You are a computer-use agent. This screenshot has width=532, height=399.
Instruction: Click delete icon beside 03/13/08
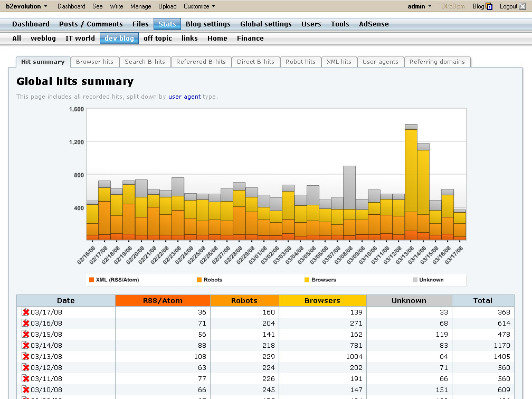[x=25, y=356]
